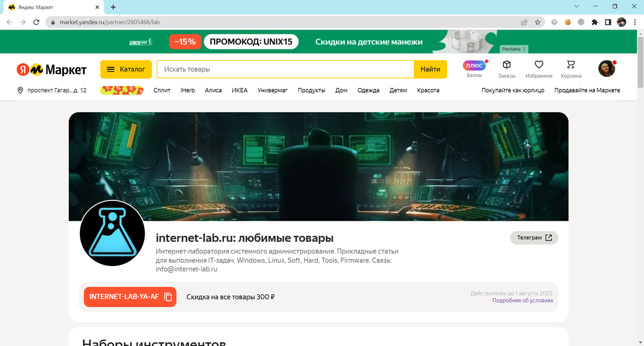Click the Искать товары search field
The width and height of the screenshot is (644, 346).
(285, 69)
